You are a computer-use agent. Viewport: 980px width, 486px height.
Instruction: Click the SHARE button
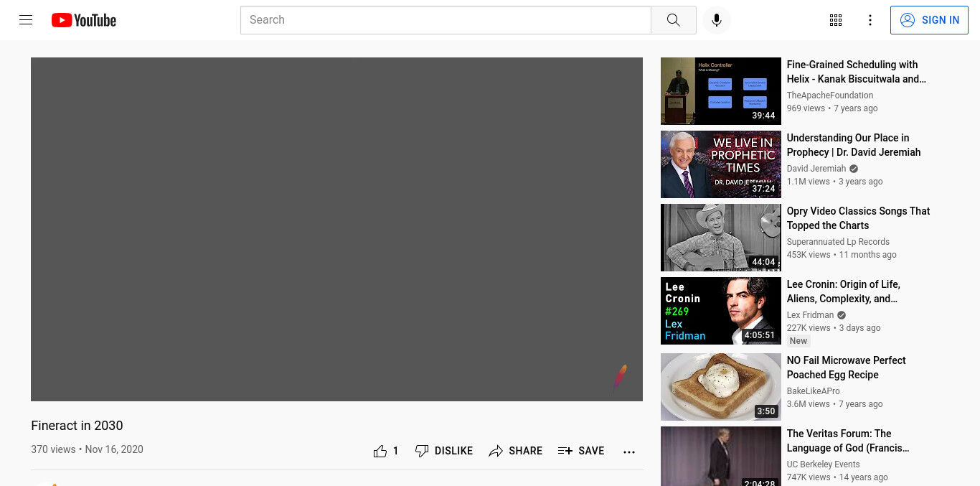pos(515,451)
